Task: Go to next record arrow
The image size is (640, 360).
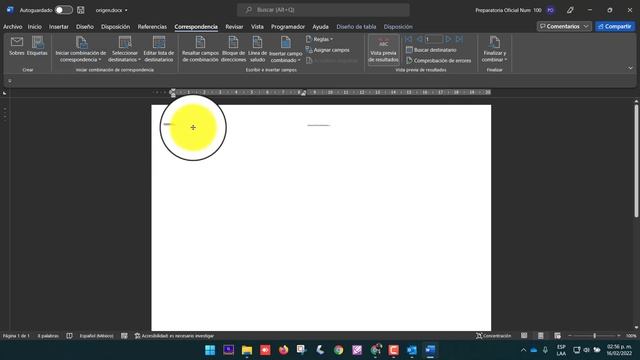Action: (448, 39)
